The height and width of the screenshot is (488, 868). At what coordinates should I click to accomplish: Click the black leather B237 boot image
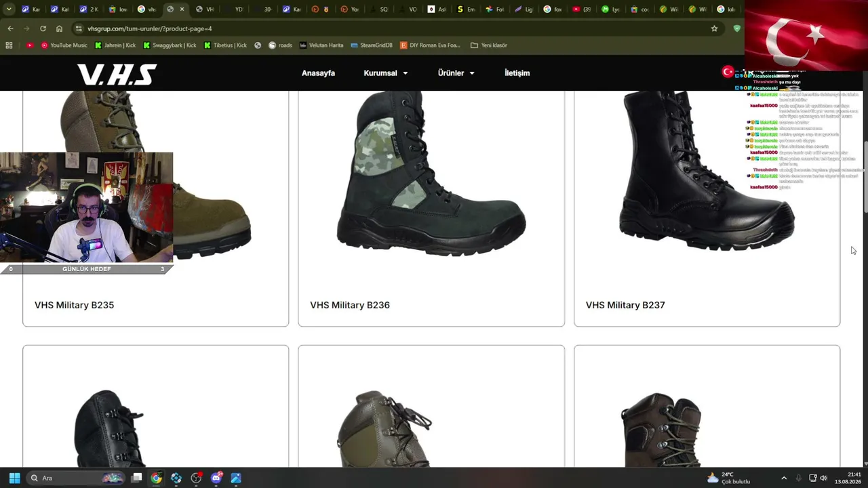point(707,171)
